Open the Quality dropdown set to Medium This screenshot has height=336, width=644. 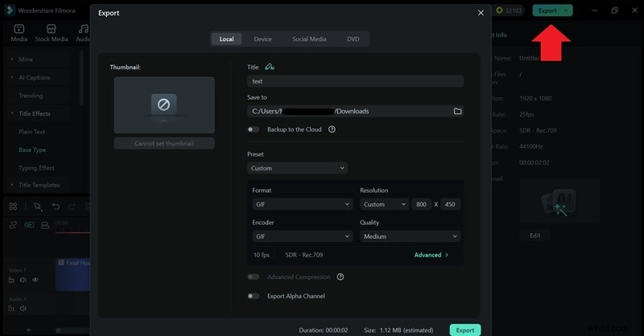point(409,236)
